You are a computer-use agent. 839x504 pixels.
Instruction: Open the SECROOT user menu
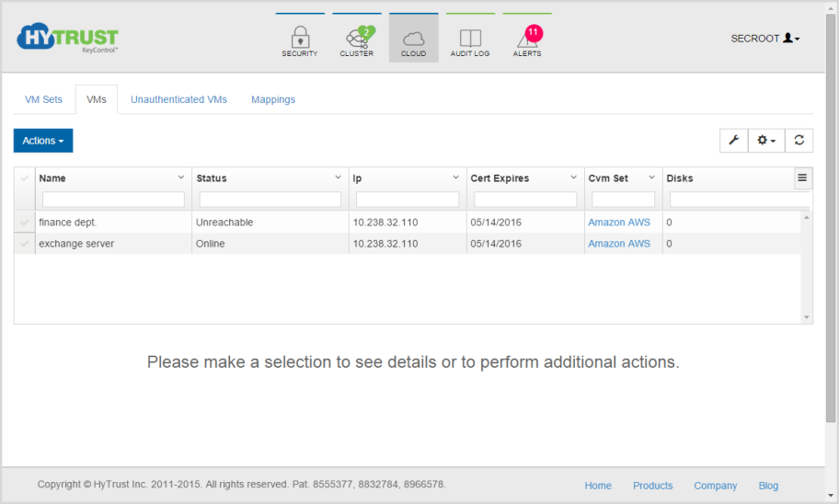[765, 39]
